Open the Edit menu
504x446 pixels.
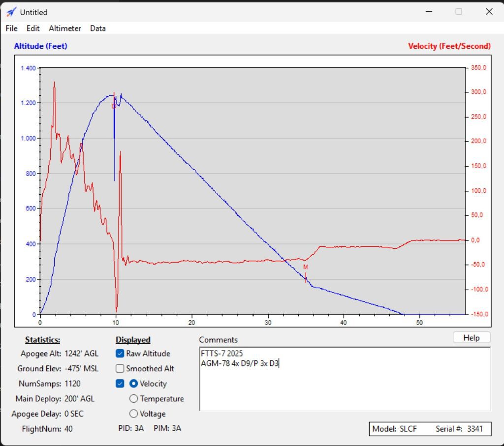pyautogui.click(x=33, y=29)
